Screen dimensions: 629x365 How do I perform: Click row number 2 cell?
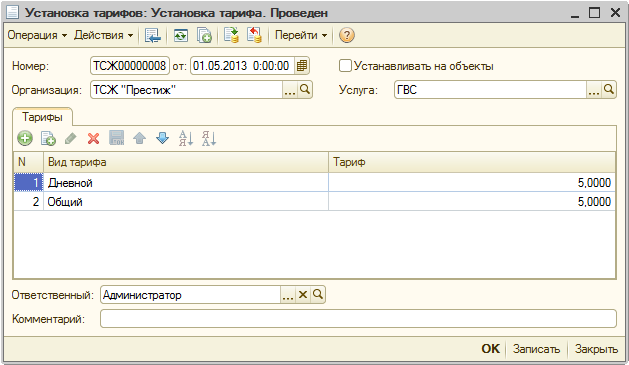point(28,201)
